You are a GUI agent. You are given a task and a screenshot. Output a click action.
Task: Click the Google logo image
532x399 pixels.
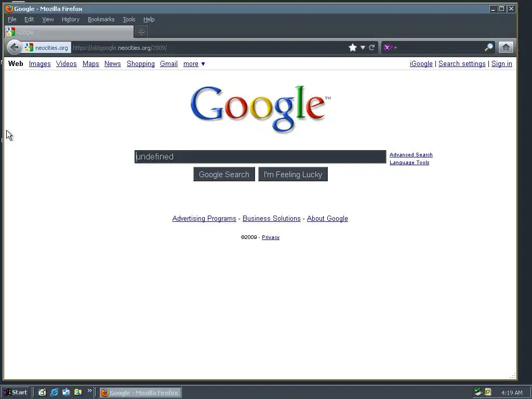(260, 109)
